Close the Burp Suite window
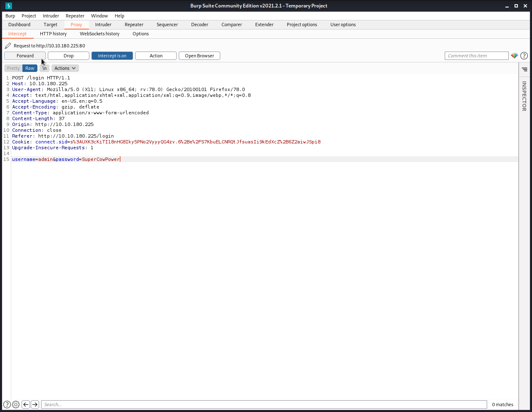This screenshot has height=412, width=532. 525,6
